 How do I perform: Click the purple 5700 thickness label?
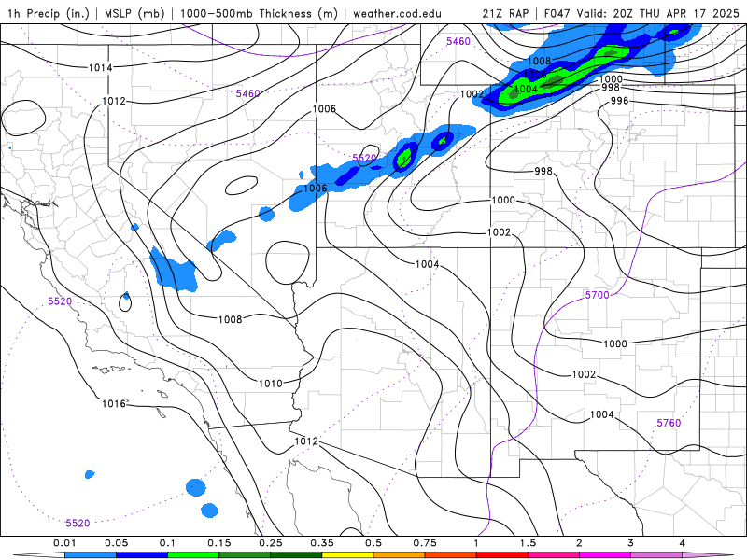(597, 295)
